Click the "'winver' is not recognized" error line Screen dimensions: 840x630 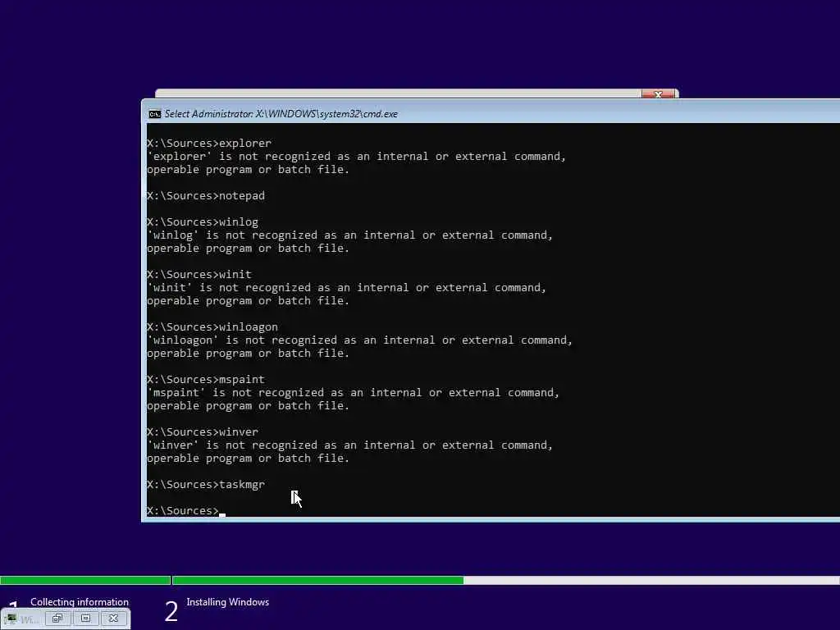click(349, 445)
